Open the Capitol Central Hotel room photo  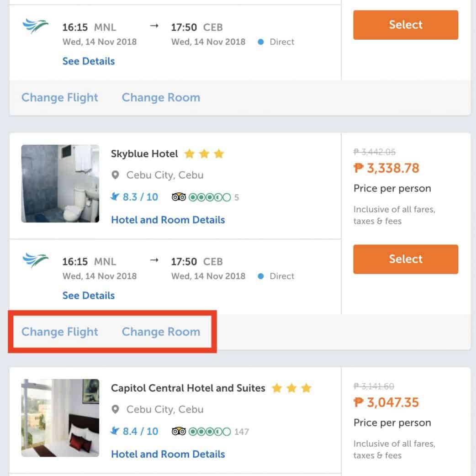60,418
